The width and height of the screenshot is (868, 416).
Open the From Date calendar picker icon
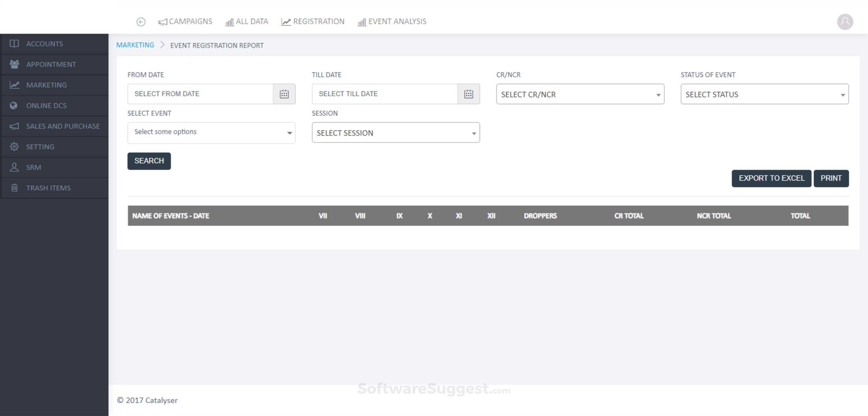pyautogui.click(x=284, y=94)
